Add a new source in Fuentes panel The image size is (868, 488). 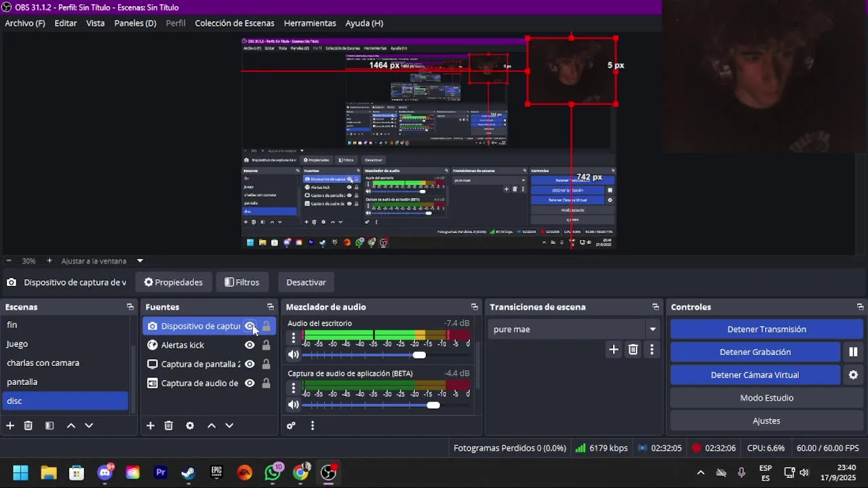pos(151,426)
